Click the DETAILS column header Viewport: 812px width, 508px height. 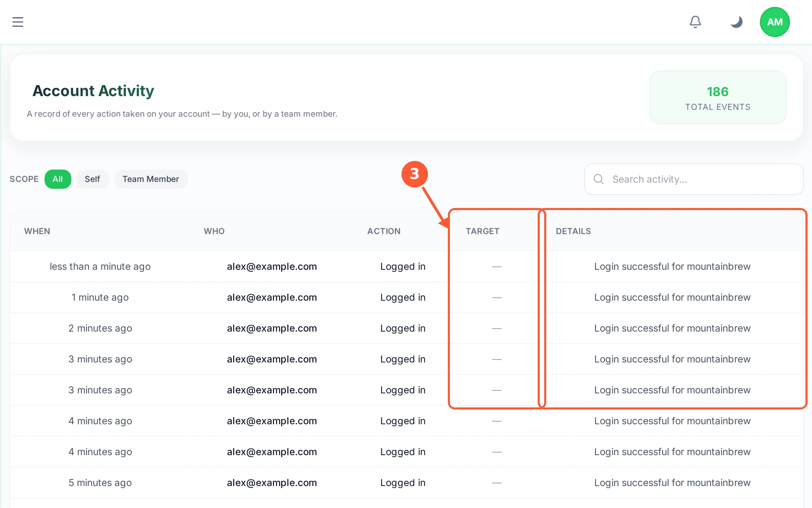pos(573,231)
